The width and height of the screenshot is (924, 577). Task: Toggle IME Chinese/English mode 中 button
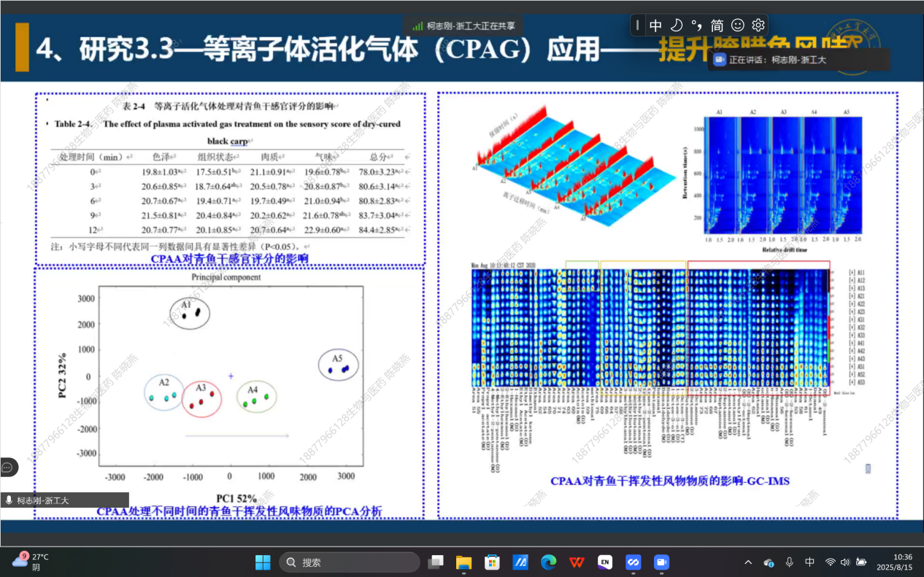click(x=655, y=25)
